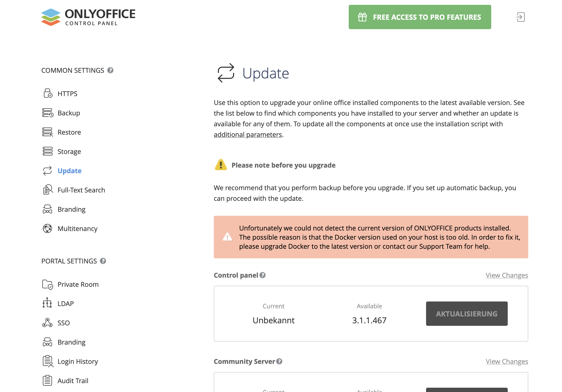Screen dimensions: 562x392
Task: Click the HTTPS lock icon
Action: pos(47,93)
